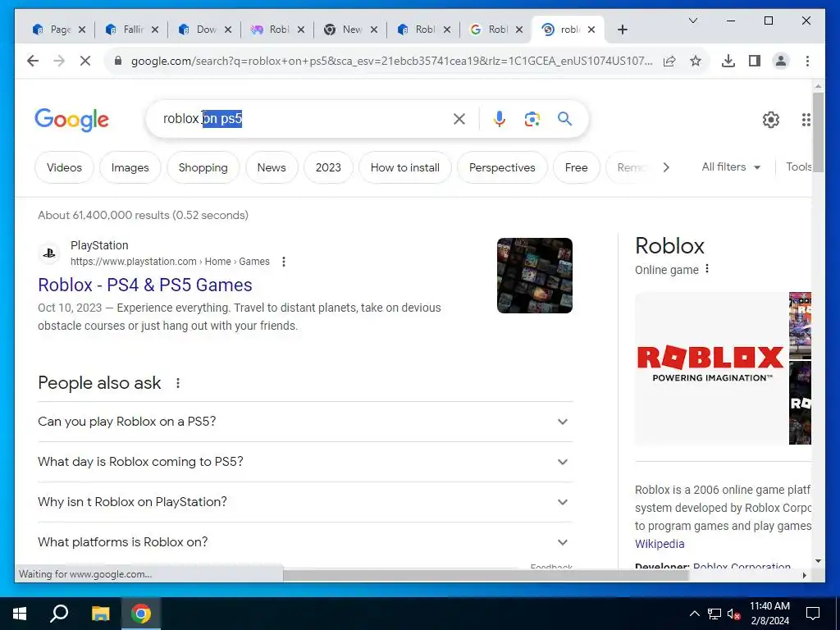This screenshot has height=630, width=840.
Task: Select the 2023 filter chip
Action: point(328,167)
